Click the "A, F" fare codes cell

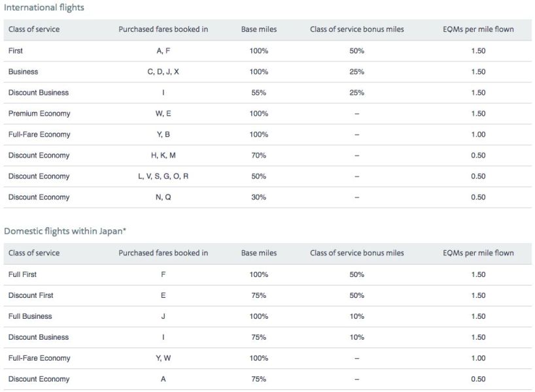pos(163,51)
